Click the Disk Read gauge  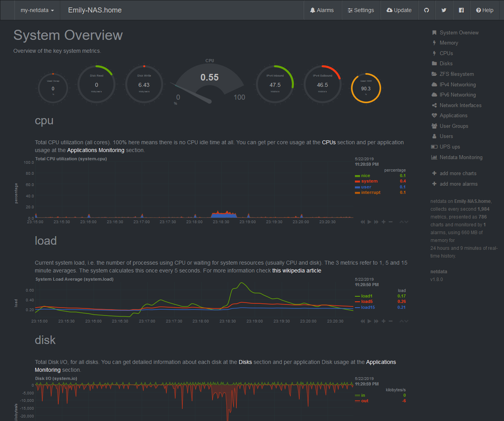[x=96, y=84]
